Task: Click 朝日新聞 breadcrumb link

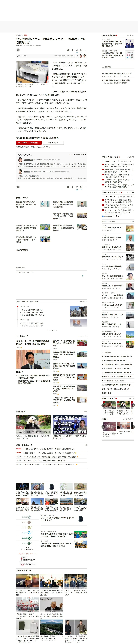Action: coord(19,35)
